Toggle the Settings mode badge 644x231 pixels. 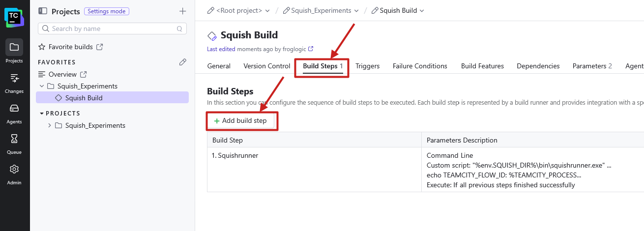click(106, 11)
